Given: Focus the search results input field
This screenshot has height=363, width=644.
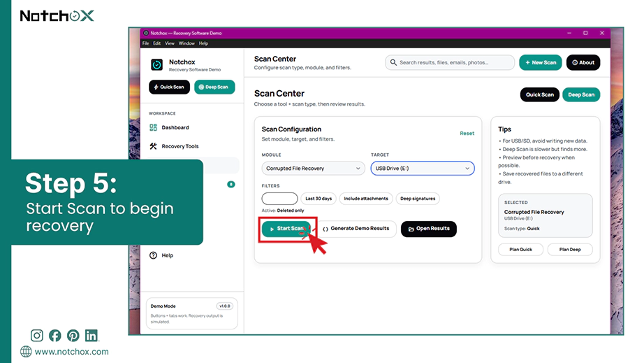Looking at the screenshot, I should point(450,62).
